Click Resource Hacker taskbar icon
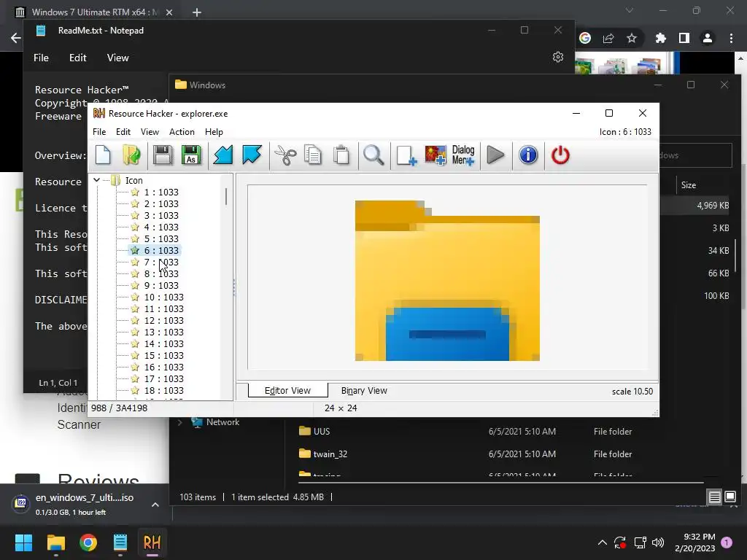Screen dimensions: 747x560 (152, 542)
